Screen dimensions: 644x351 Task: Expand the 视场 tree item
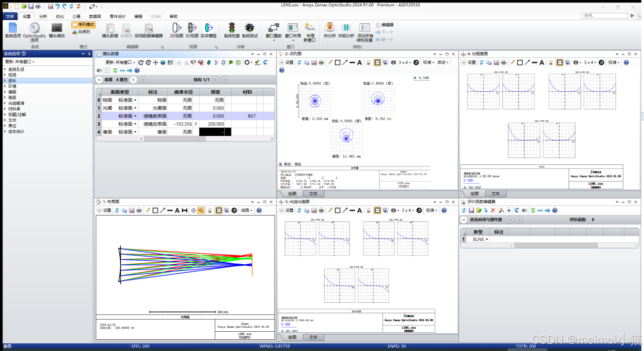pos(5,75)
